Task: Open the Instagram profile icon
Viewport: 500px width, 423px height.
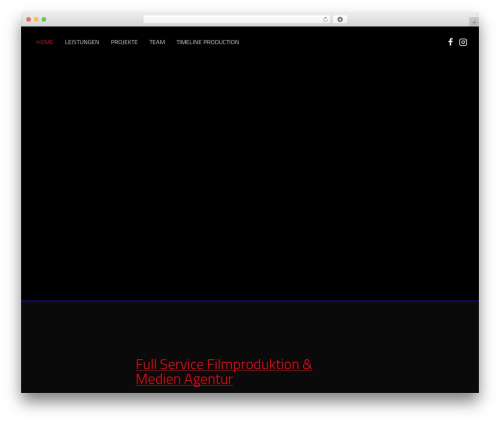Action: pos(463,42)
